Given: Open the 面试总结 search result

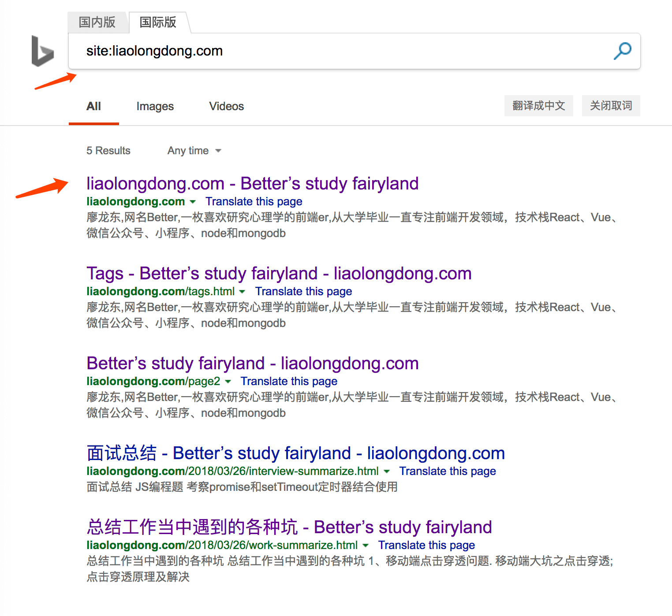Looking at the screenshot, I should [295, 453].
